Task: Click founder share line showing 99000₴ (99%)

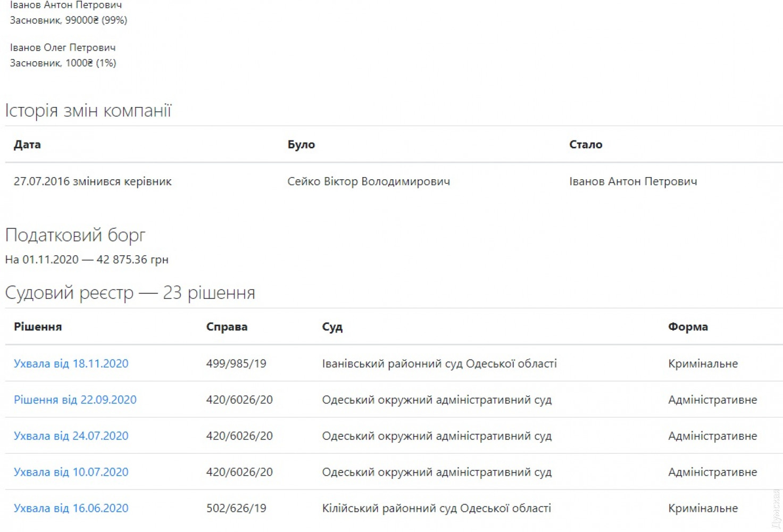Action: click(69, 20)
